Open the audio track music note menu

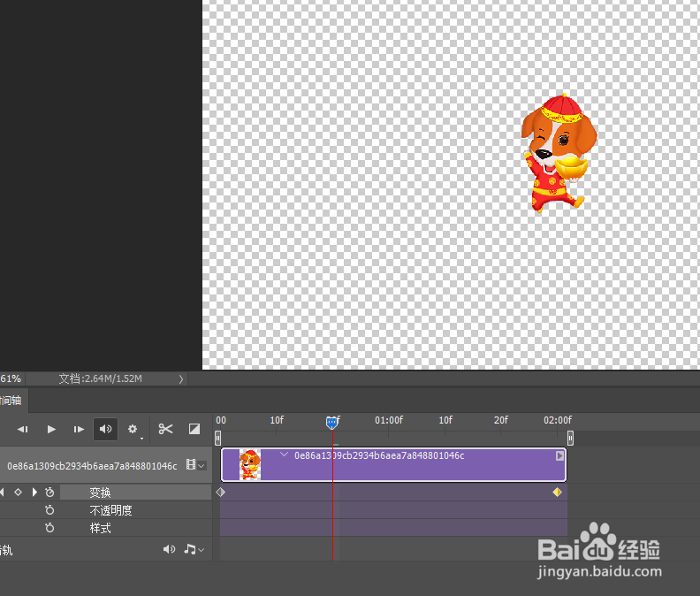[x=194, y=549]
